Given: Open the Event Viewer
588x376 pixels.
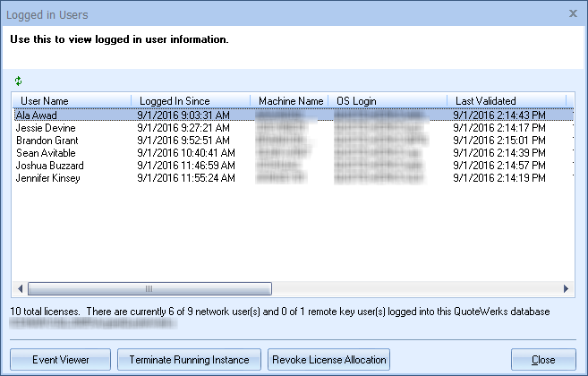Looking at the screenshot, I should (60, 360).
